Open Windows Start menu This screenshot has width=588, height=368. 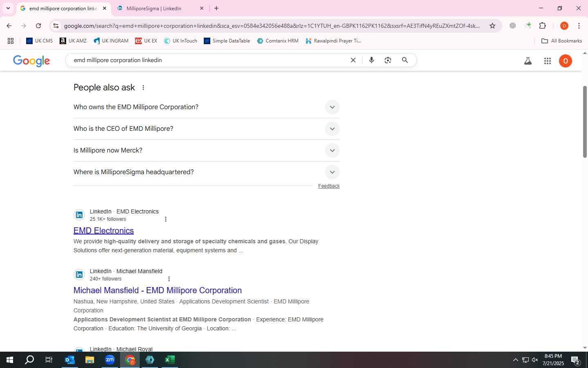10,360
